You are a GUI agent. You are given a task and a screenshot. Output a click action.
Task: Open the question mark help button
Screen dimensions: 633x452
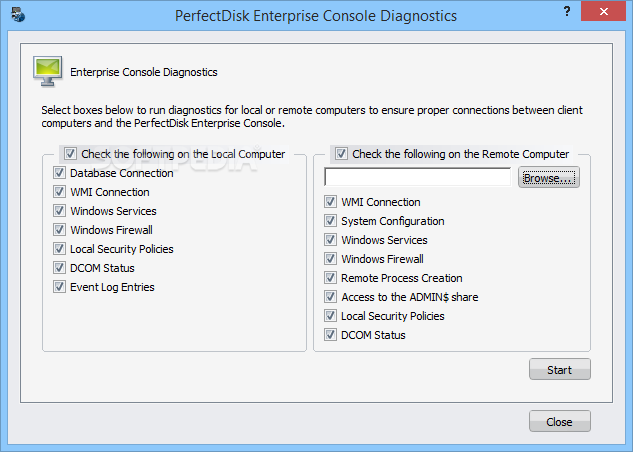pyautogui.click(x=567, y=11)
